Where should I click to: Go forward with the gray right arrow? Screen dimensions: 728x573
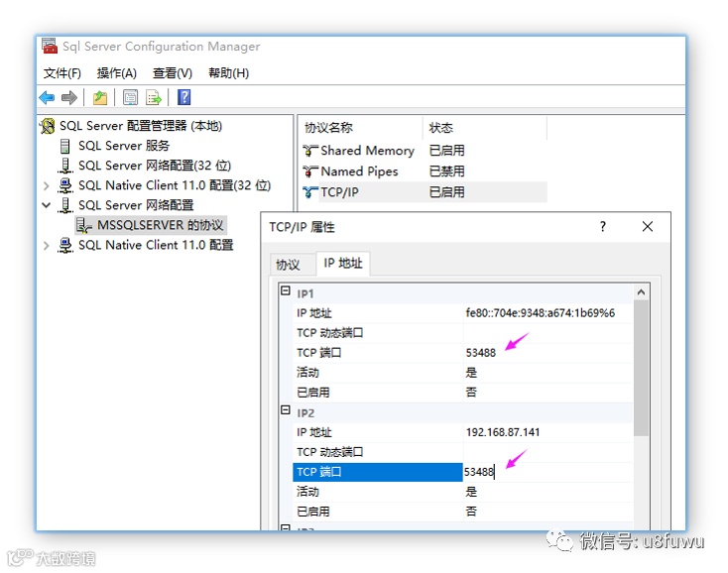69,97
